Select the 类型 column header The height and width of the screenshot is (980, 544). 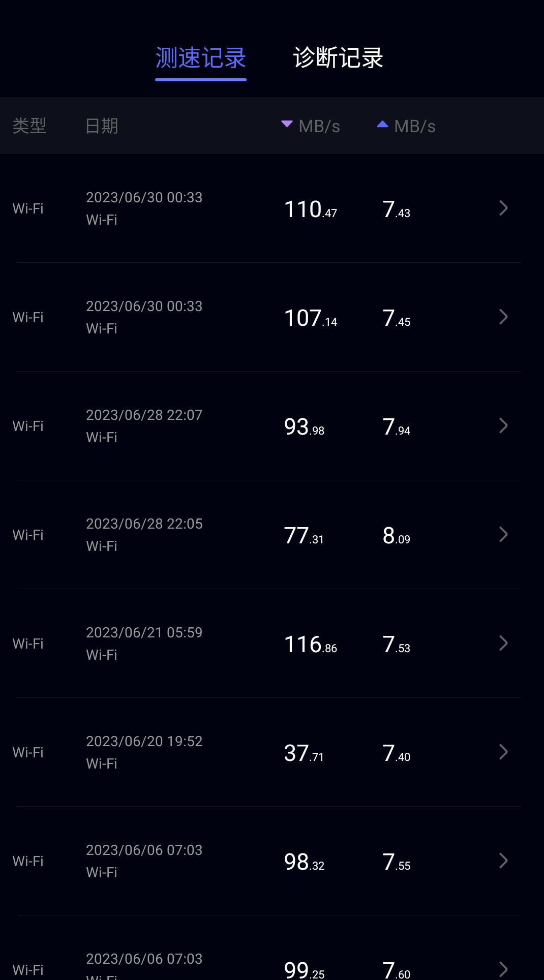click(29, 126)
